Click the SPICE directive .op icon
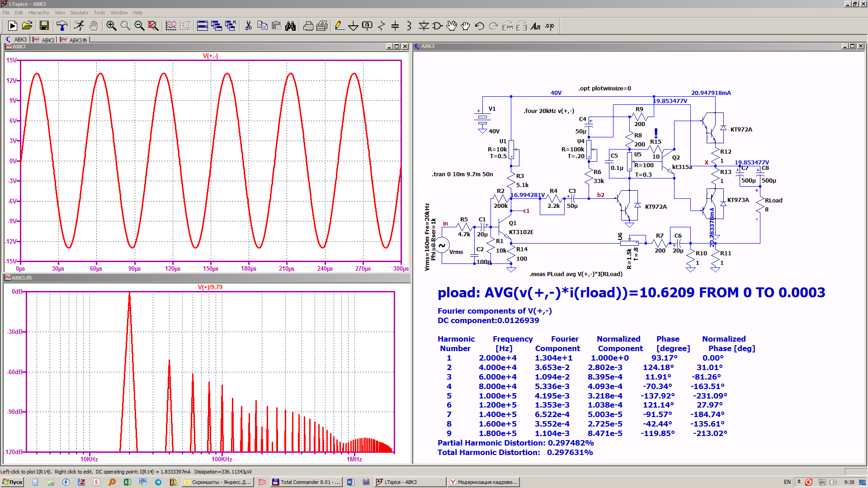 549,26
